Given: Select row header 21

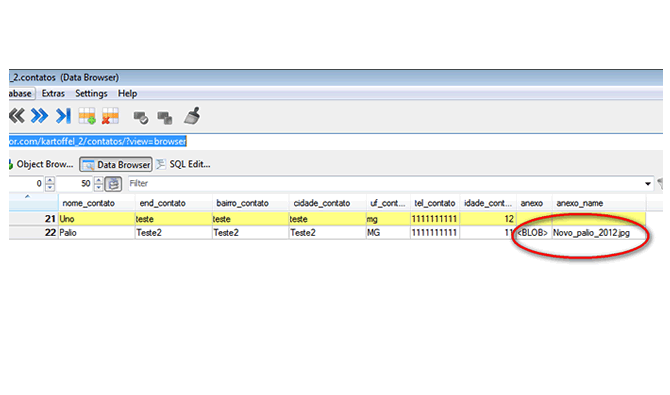Looking at the screenshot, I should pos(33,218).
